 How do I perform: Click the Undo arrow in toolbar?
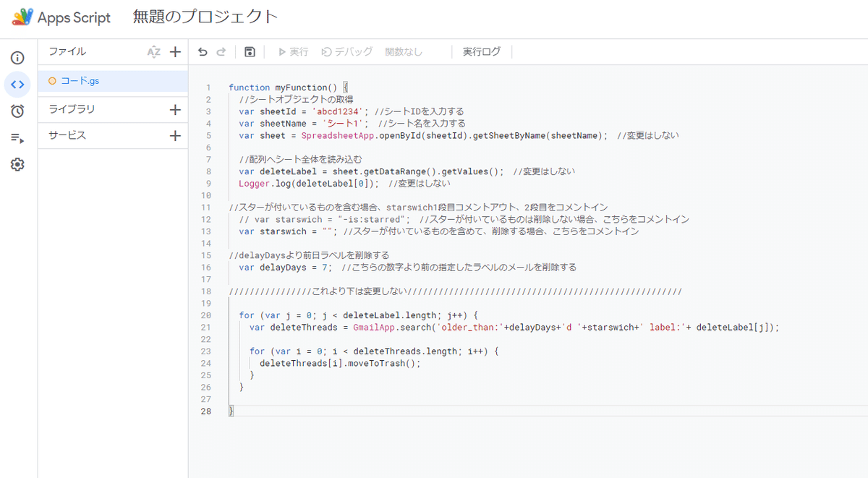(203, 52)
